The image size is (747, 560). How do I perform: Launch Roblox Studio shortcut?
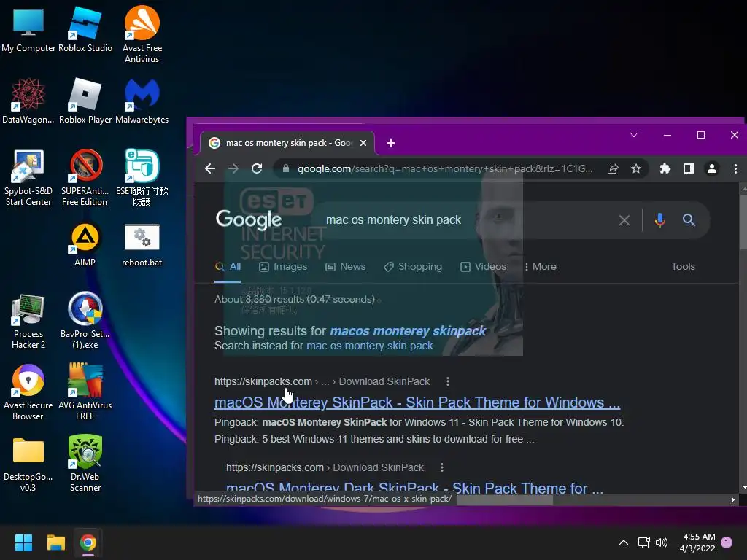[85, 28]
